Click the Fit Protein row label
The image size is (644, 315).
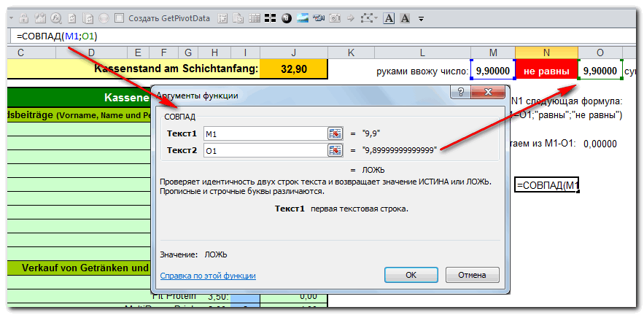tap(174, 296)
